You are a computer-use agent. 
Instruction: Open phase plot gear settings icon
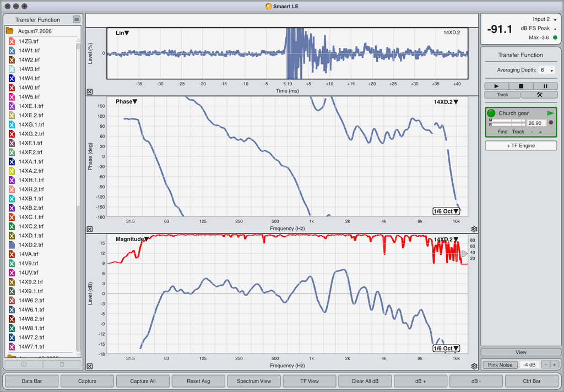click(x=474, y=229)
